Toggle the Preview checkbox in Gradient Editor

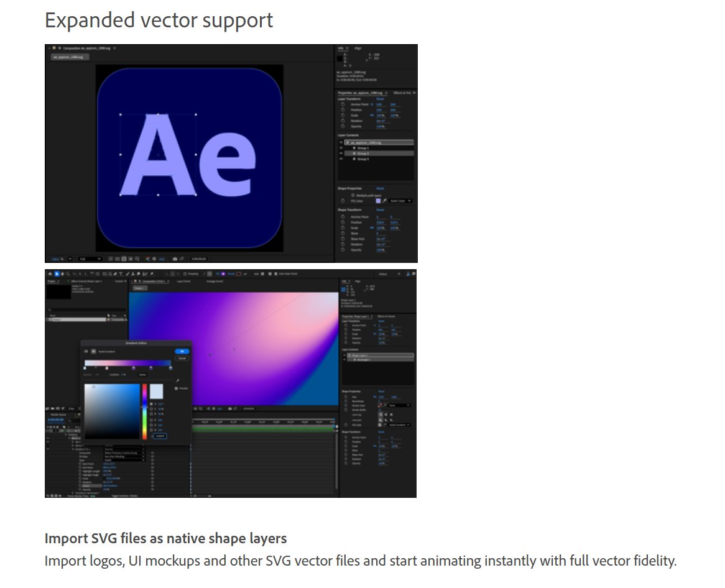176,388
